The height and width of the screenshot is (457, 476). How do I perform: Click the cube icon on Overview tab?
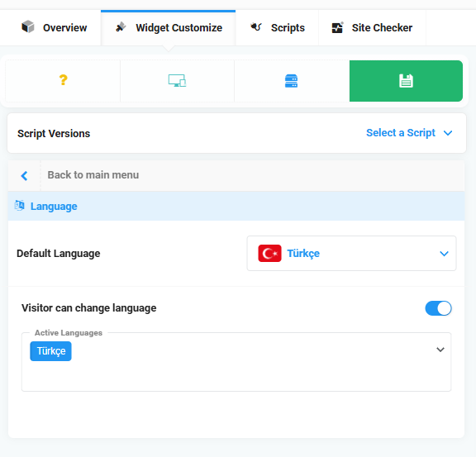tap(28, 26)
